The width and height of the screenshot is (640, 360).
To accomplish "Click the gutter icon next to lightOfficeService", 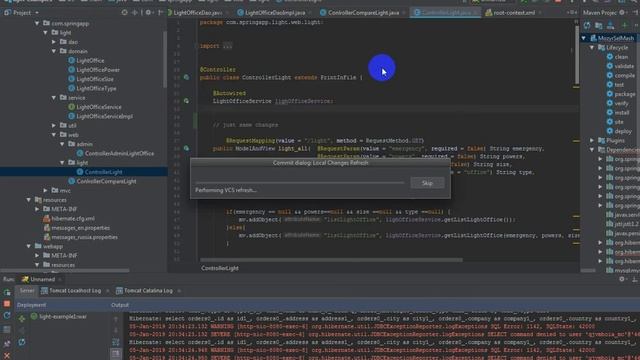I will tap(187, 101).
